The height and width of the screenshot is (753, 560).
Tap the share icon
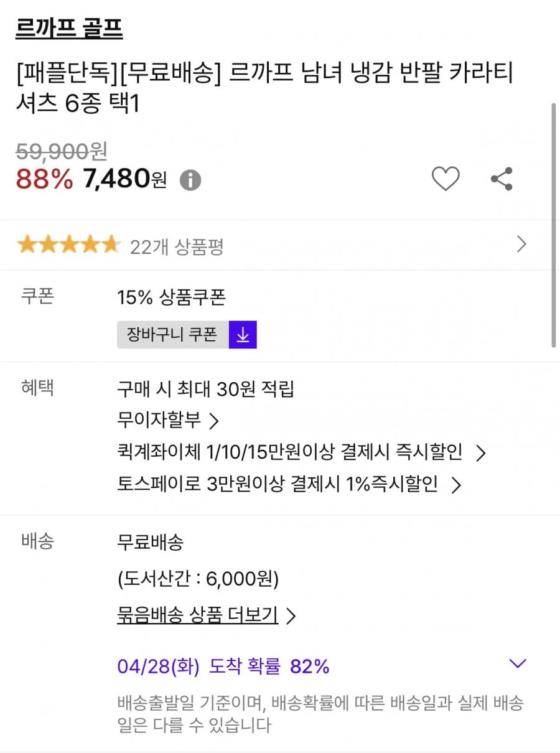click(x=502, y=179)
